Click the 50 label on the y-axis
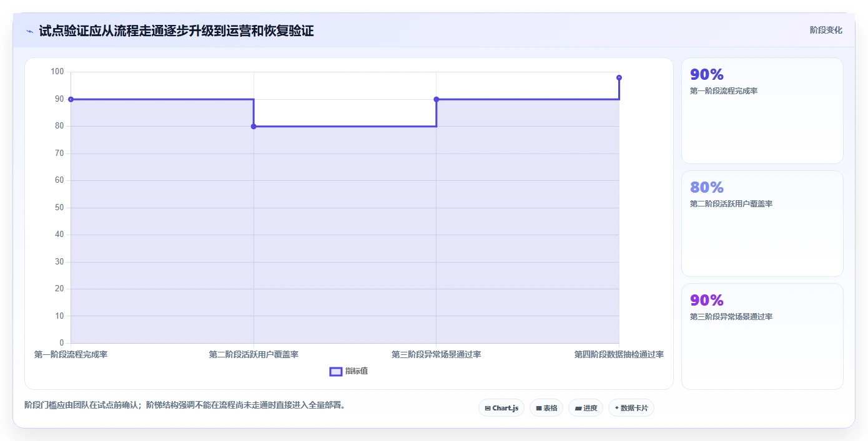This screenshot has width=868, height=441. point(59,208)
